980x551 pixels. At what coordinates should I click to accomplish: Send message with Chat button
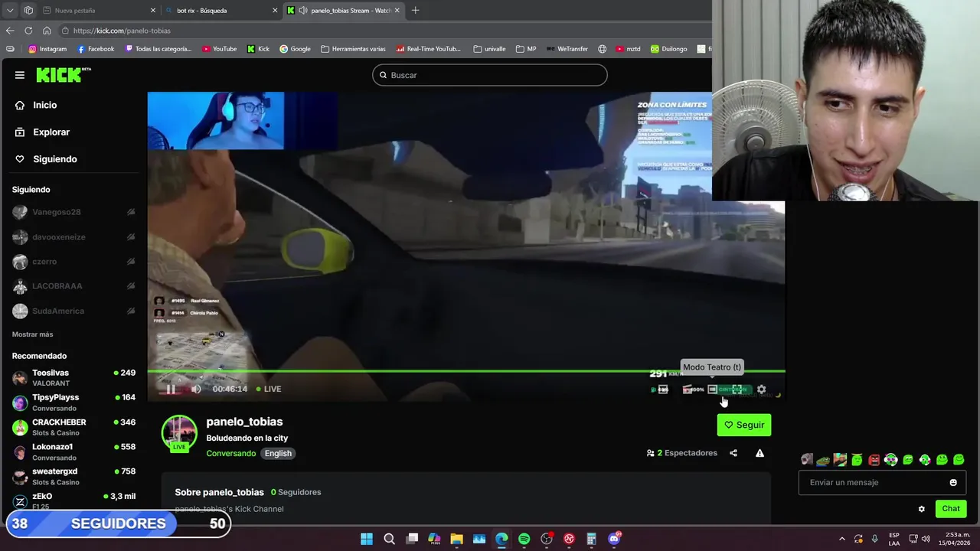tap(951, 509)
